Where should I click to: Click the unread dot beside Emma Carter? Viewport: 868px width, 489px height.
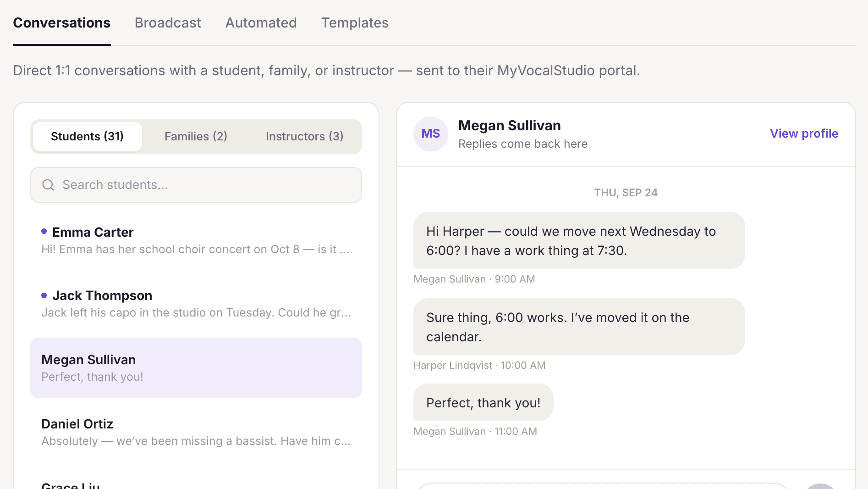44,231
